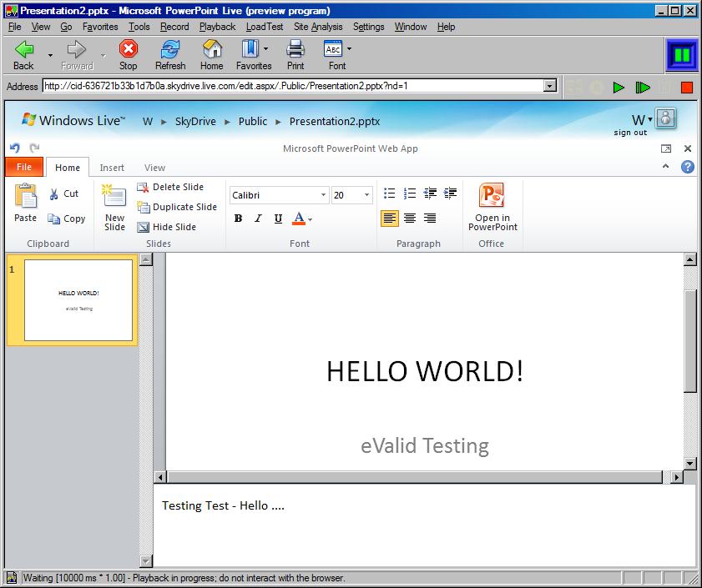This screenshot has width=702, height=588.
Task: Select slide 1 thumbnail
Action: pyautogui.click(x=78, y=300)
